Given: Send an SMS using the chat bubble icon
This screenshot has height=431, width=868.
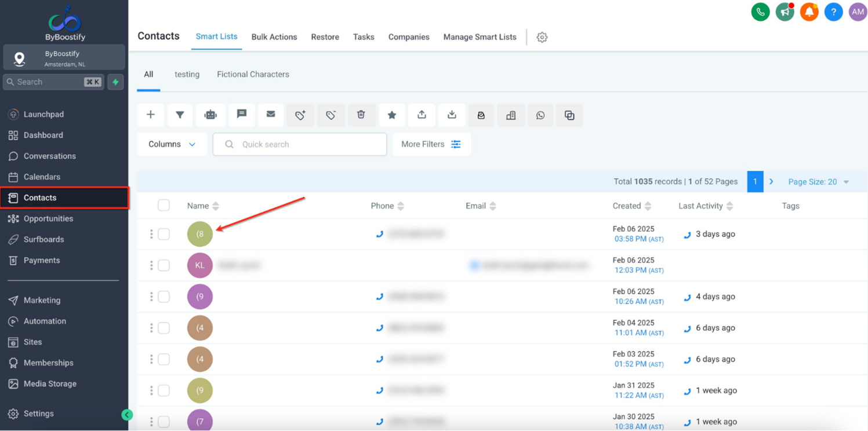Looking at the screenshot, I should pos(241,115).
